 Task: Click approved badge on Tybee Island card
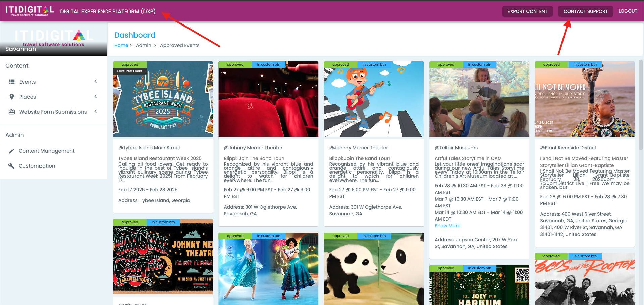coord(130,65)
